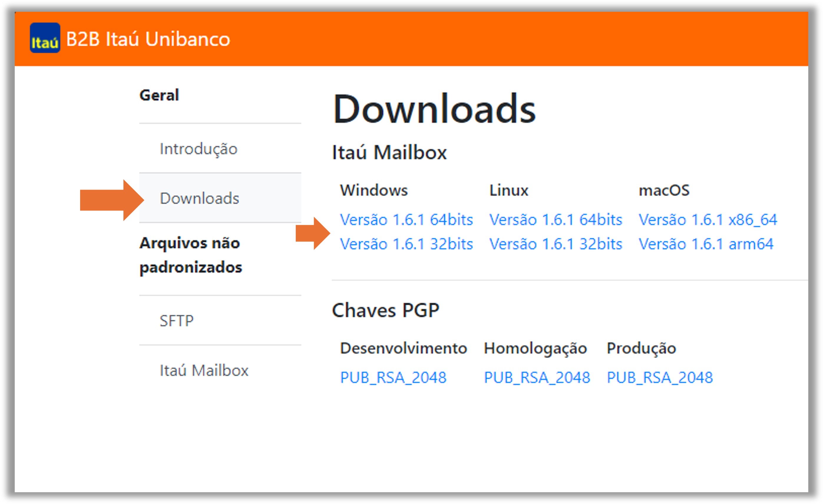823x504 pixels.
Task: Click the Itaú logo icon
Action: tap(45, 38)
